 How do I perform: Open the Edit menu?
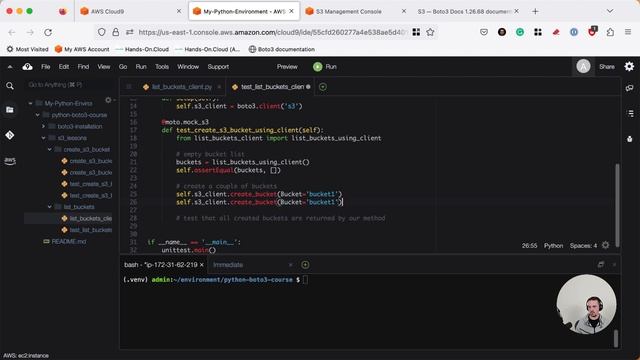click(x=64, y=67)
